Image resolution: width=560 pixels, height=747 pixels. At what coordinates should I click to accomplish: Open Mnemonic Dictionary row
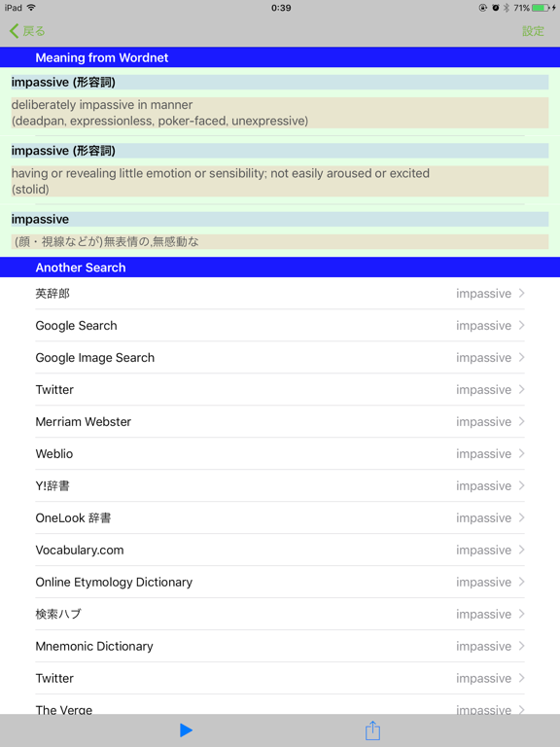click(280, 646)
